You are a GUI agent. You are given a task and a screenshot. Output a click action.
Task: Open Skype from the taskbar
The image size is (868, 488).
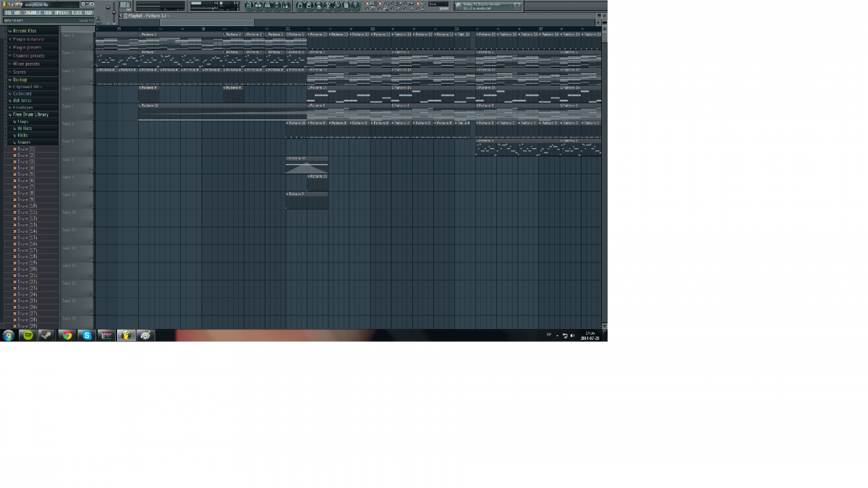(87, 335)
